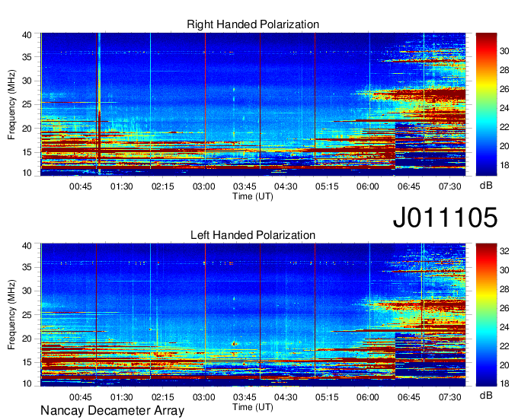518x420 pixels.
Task: Click the 01:30 tick on the top time axis
Action: coord(122,186)
